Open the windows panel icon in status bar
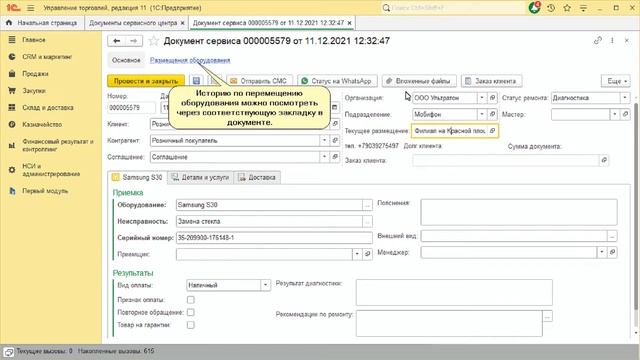The image size is (640, 360). (x=9, y=351)
